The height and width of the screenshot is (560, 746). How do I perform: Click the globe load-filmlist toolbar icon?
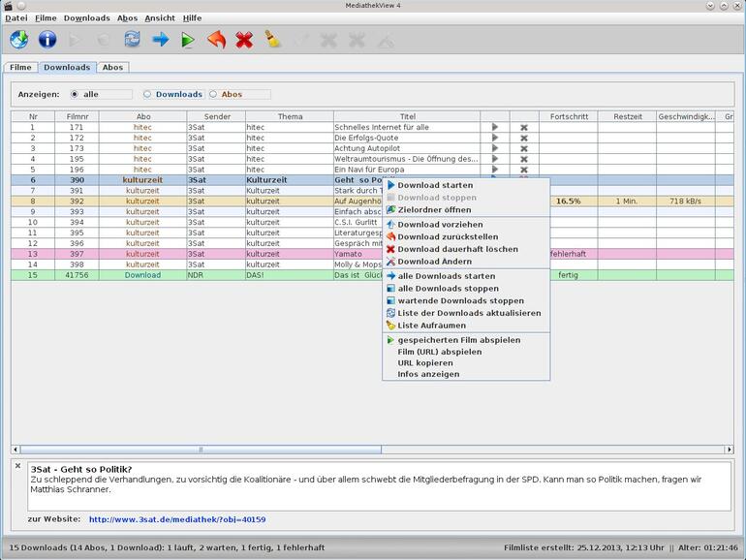click(x=18, y=40)
